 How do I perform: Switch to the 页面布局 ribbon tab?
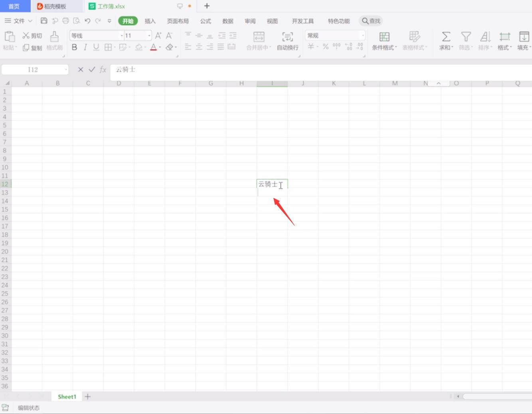click(178, 21)
